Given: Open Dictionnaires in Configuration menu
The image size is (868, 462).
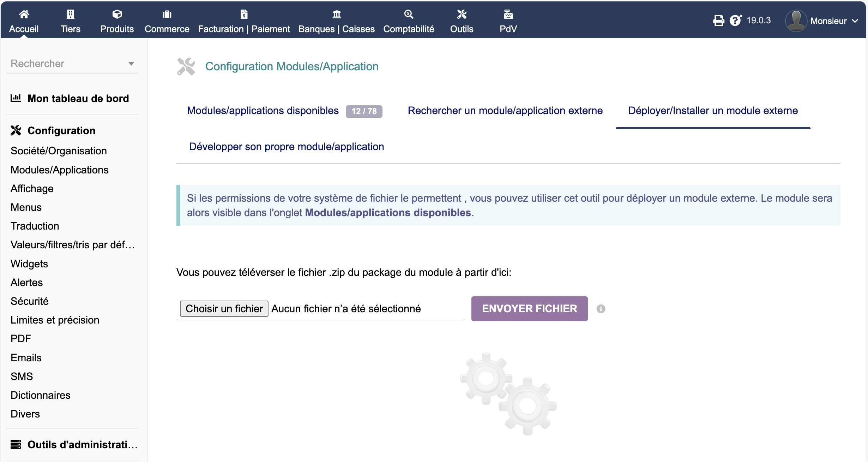Looking at the screenshot, I should (x=40, y=395).
